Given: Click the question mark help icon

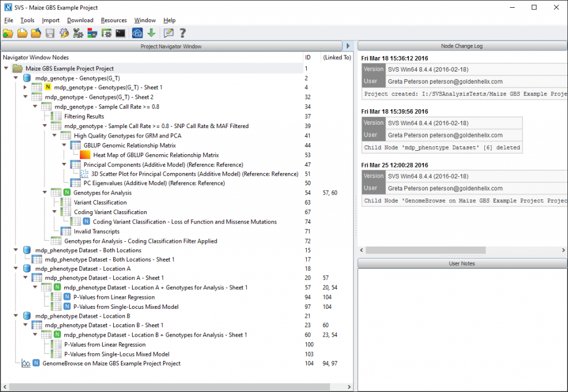Looking at the screenshot, I should (182, 33).
